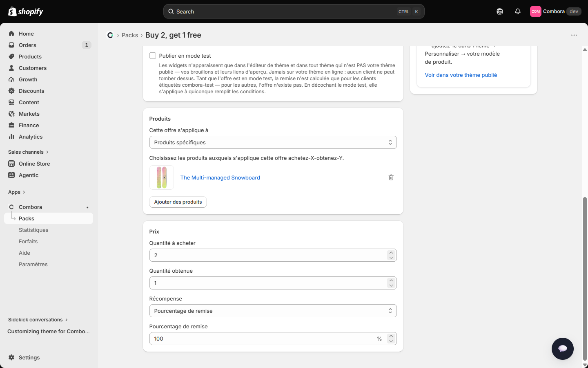Click the Analytics bar chart icon
The image size is (588, 368).
[x=11, y=137]
